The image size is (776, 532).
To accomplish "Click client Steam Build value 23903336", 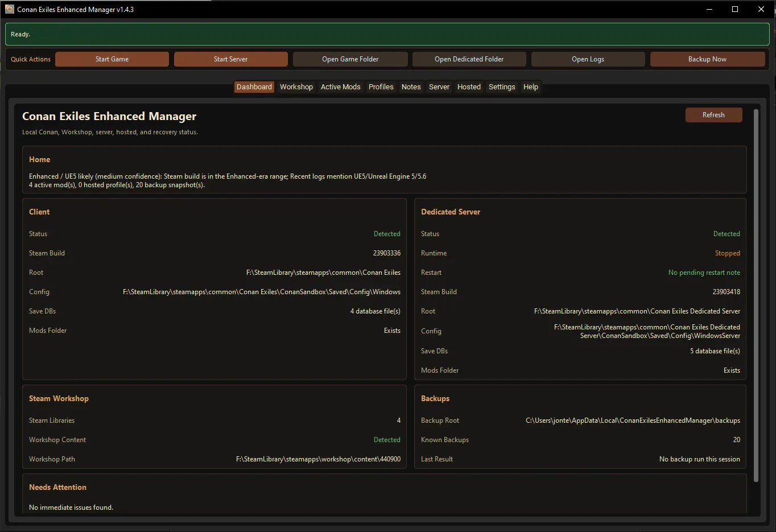I will click(x=387, y=253).
